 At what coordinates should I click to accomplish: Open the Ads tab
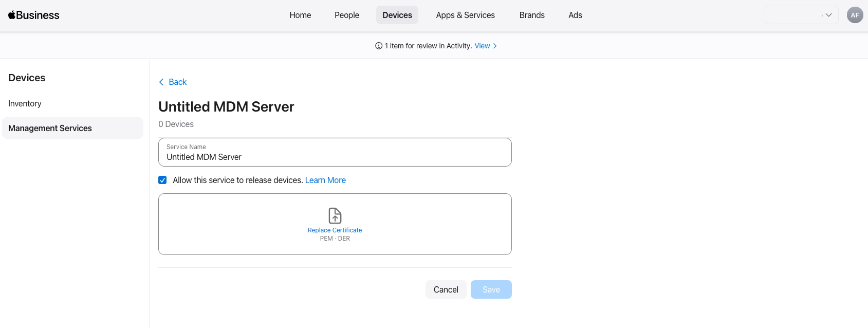click(575, 15)
